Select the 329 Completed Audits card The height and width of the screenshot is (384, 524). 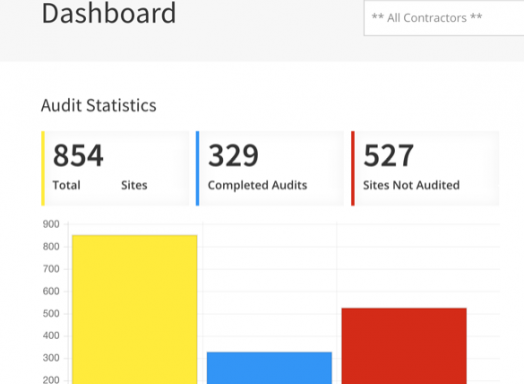270,168
